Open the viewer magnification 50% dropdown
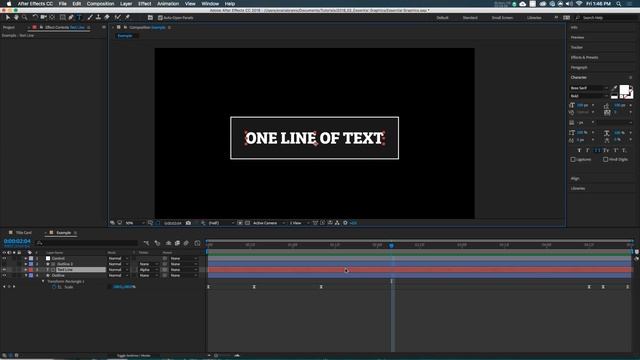This screenshot has width=640, height=360. 135,223
